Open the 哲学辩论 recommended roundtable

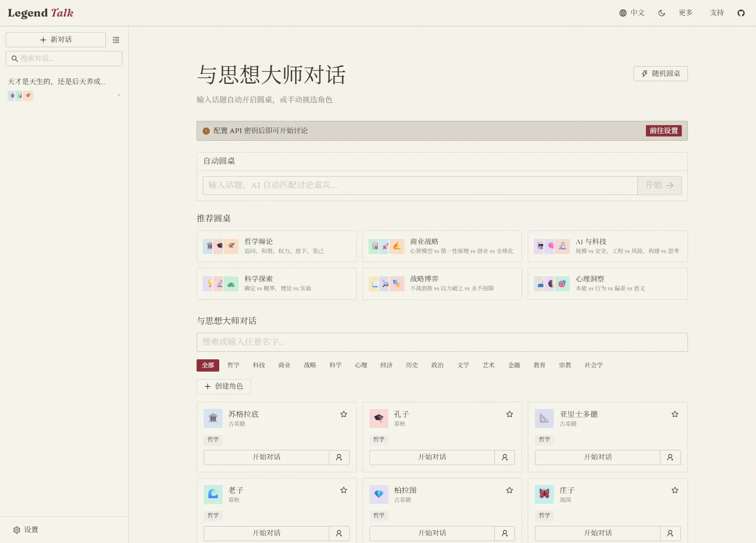coord(276,246)
